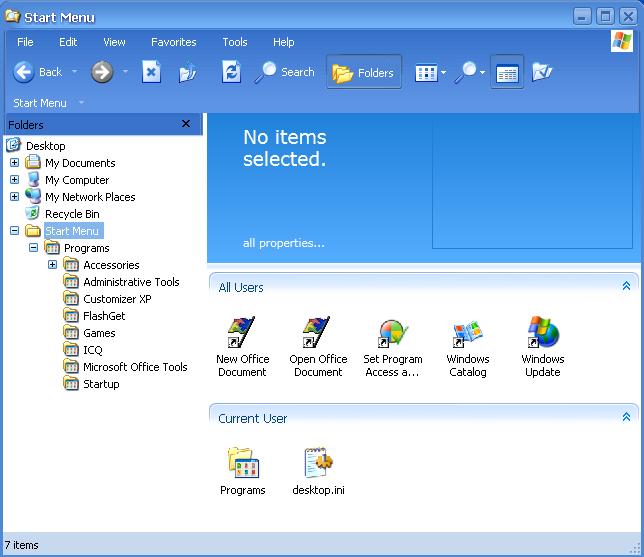The height and width of the screenshot is (557, 644).
Task: Close the Folders pane
Action: pos(186,123)
